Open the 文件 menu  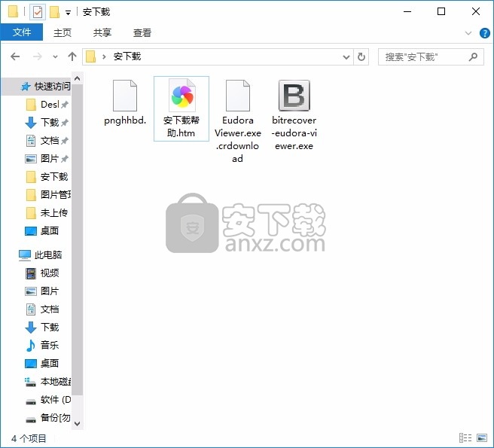pyautogui.click(x=22, y=32)
